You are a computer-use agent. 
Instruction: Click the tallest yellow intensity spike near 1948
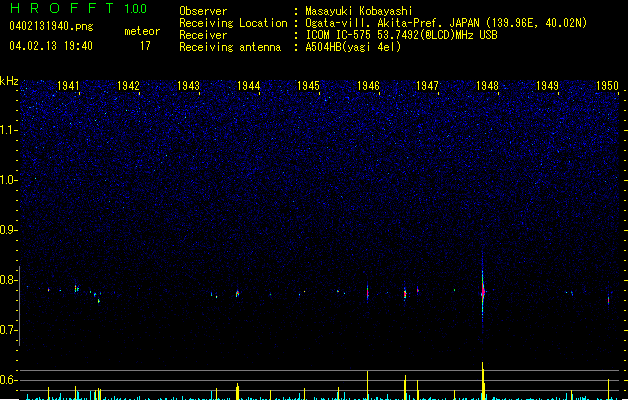(x=483, y=381)
